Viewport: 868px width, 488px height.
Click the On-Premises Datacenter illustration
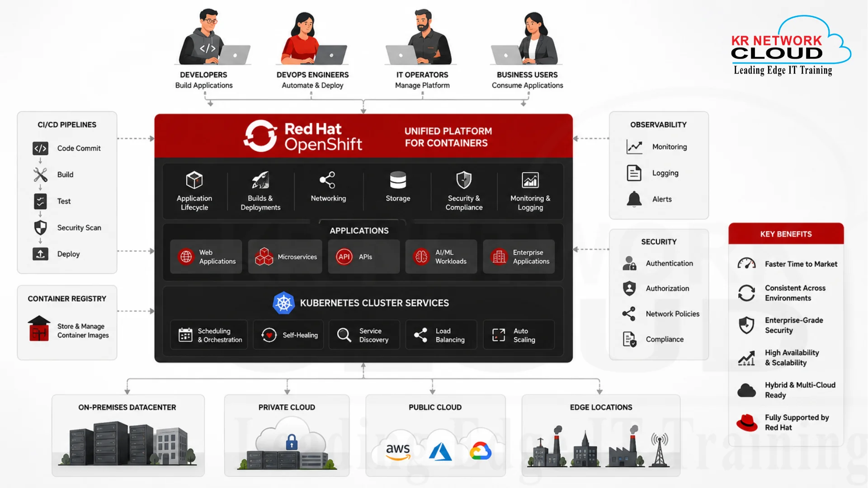pos(128,443)
